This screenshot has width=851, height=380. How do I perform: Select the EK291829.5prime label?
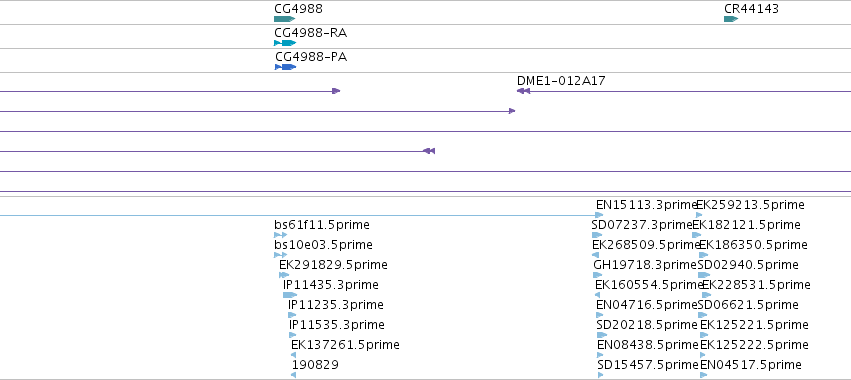coord(333,265)
